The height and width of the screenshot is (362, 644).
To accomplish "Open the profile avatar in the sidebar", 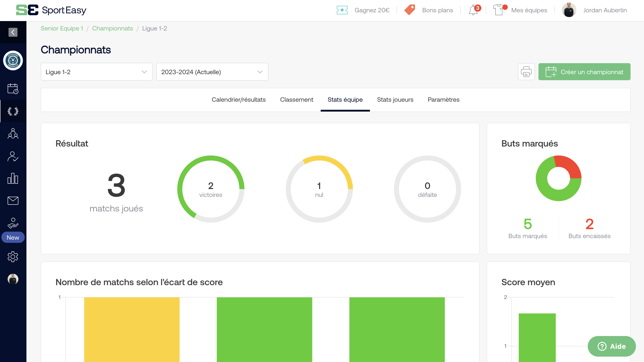I will pos(13,279).
